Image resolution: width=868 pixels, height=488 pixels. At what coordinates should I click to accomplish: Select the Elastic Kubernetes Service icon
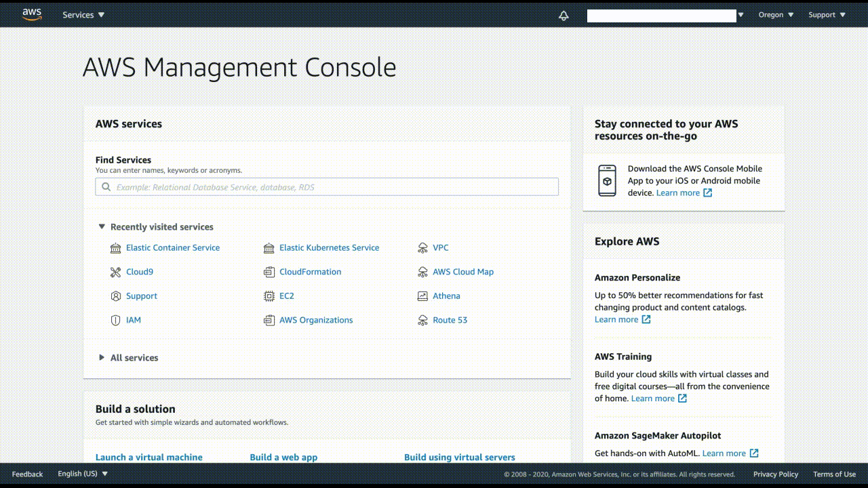tap(269, 247)
